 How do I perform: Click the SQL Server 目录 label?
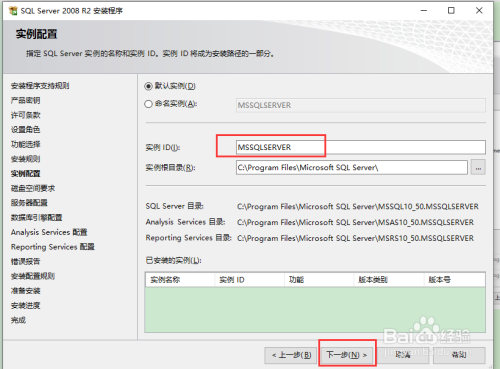click(175, 206)
